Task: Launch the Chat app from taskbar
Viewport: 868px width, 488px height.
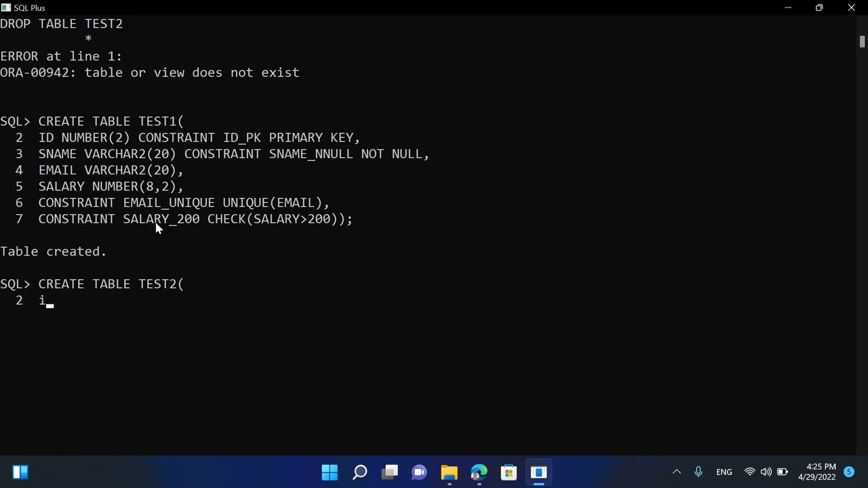Action: (419, 472)
